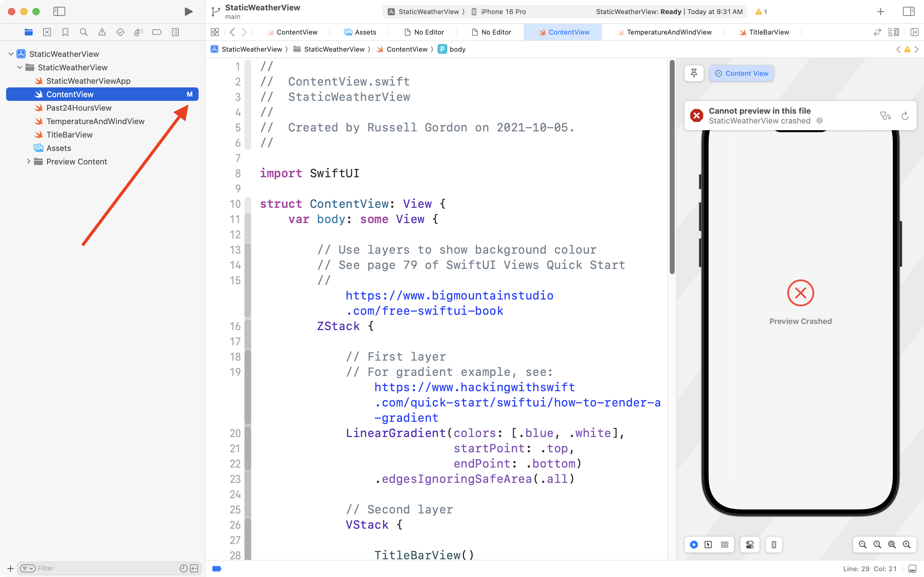Open the Breakpoint navigator icon
The height and width of the screenshot is (577, 924).
point(157,32)
